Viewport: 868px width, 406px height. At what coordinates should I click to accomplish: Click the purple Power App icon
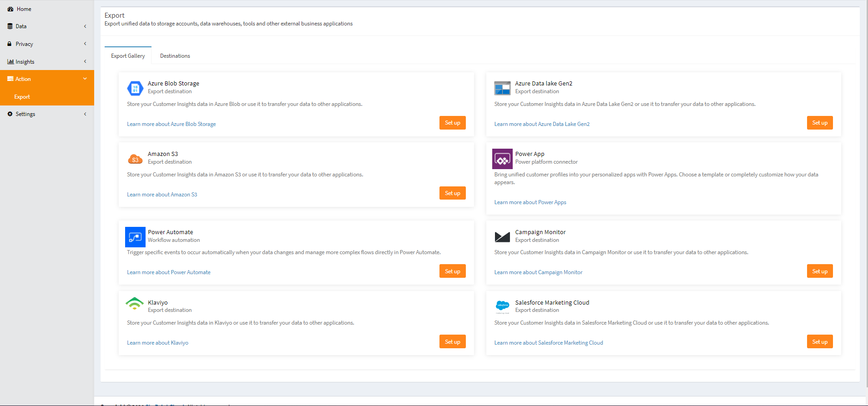pyautogui.click(x=502, y=159)
